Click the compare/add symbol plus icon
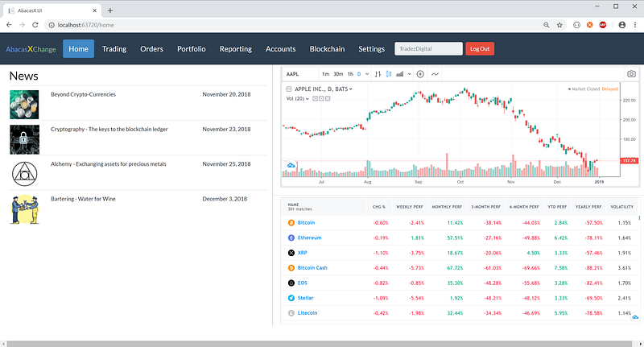This screenshot has height=347, width=644. (420, 74)
